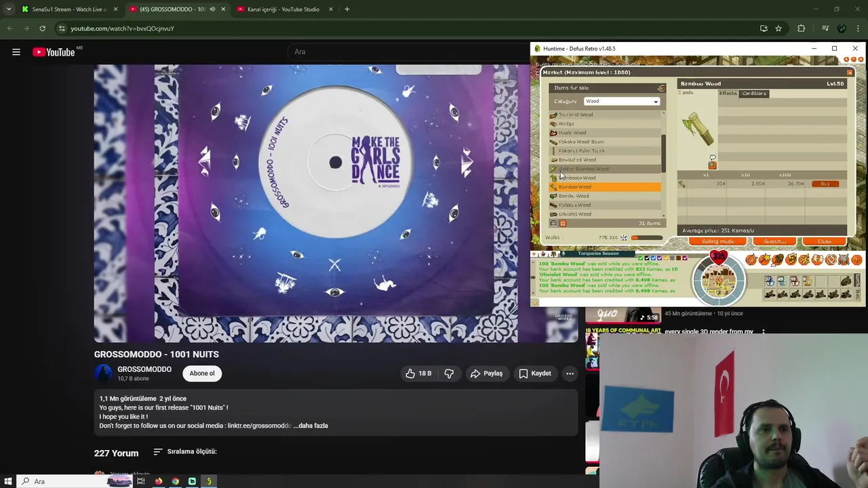868x488 pixels.
Task: Switch market to Selling mode
Action: [x=717, y=241]
